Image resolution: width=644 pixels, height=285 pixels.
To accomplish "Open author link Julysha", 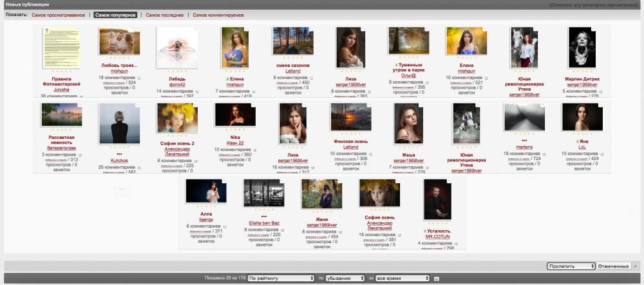I will click(61, 89).
